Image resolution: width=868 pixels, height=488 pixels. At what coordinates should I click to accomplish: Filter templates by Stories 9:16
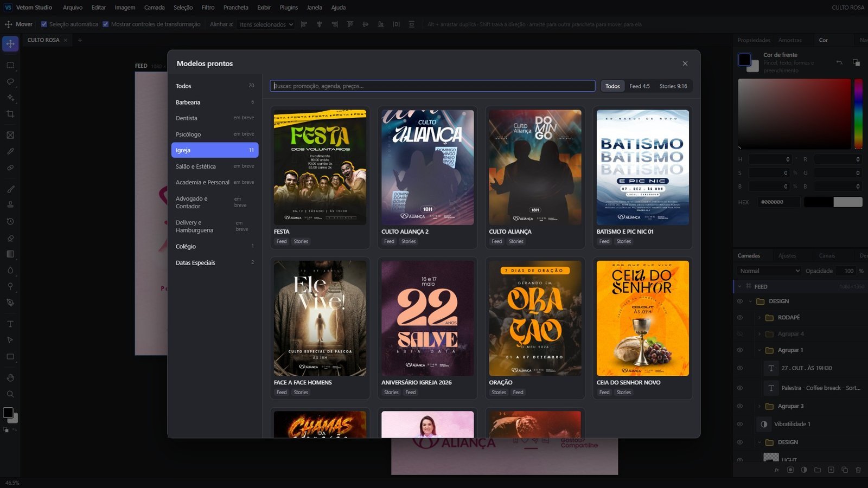[673, 86]
